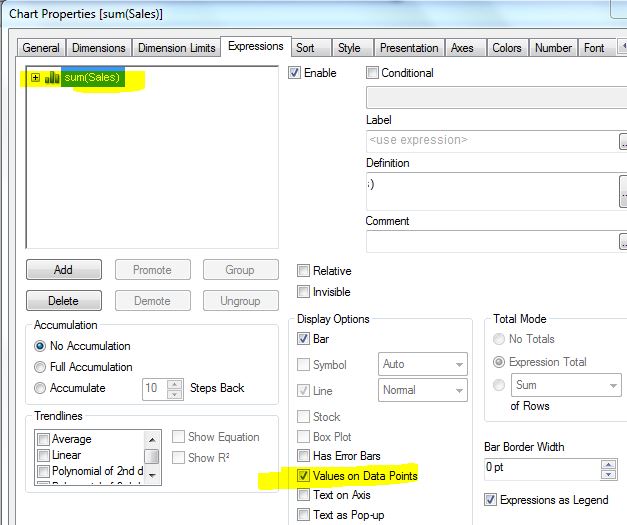Enable the Text on Axis checkbox

click(303, 495)
